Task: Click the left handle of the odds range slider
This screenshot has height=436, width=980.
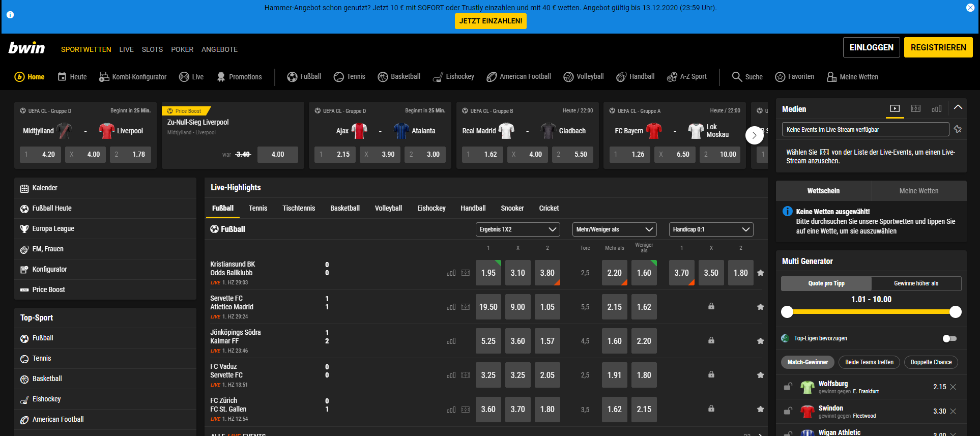Action: (787, 312)
